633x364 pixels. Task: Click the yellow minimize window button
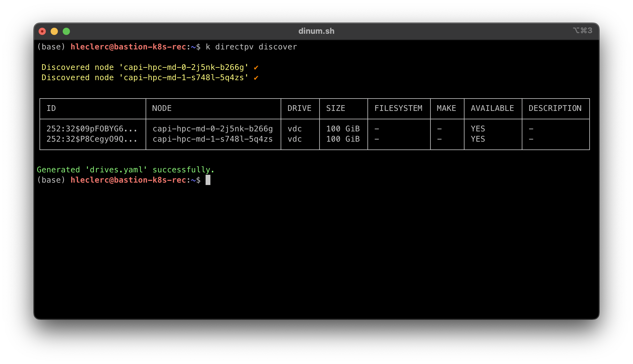click(x=54, y=31)
